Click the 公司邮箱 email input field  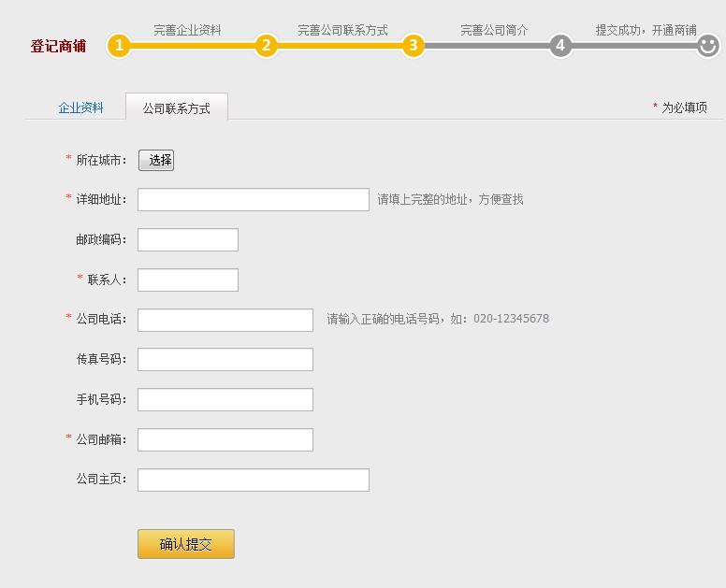pyautogui.click(x=225, y=439)
